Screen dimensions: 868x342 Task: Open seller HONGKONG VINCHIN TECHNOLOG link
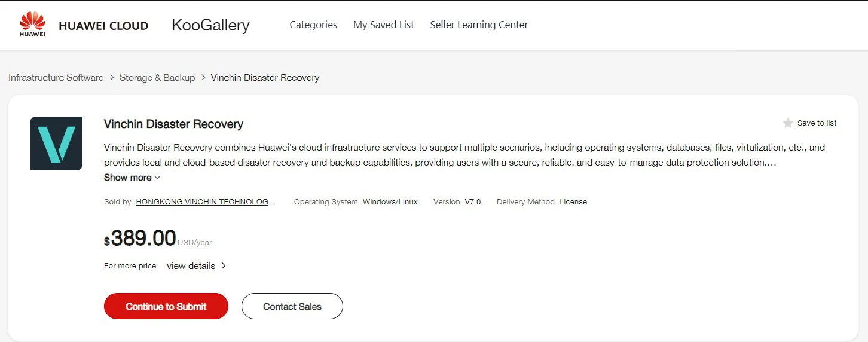[206, 202]
